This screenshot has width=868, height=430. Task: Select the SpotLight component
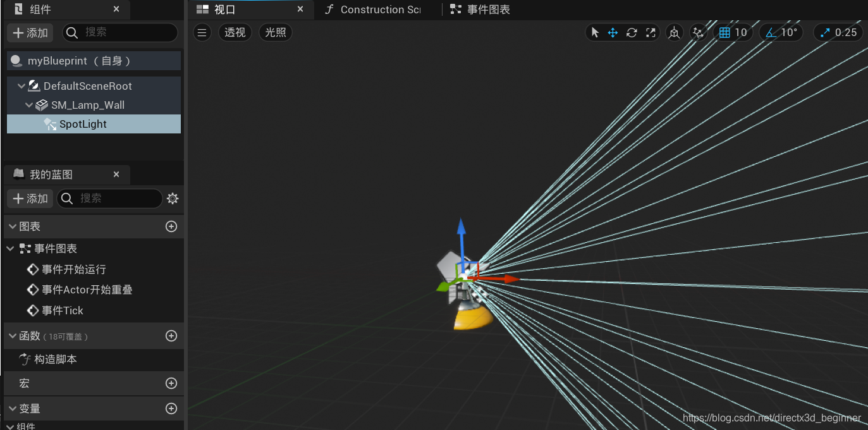(x=94, y=124)
